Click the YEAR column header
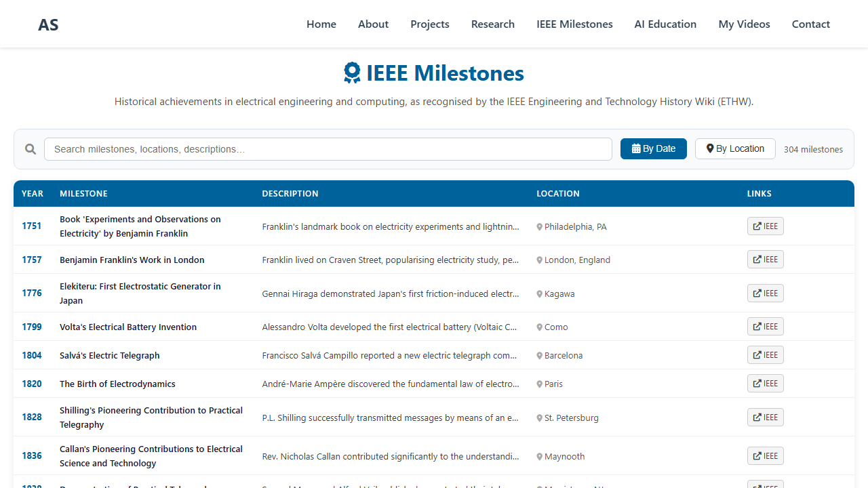Screen dimensions: 868x488 pos(33,193)
